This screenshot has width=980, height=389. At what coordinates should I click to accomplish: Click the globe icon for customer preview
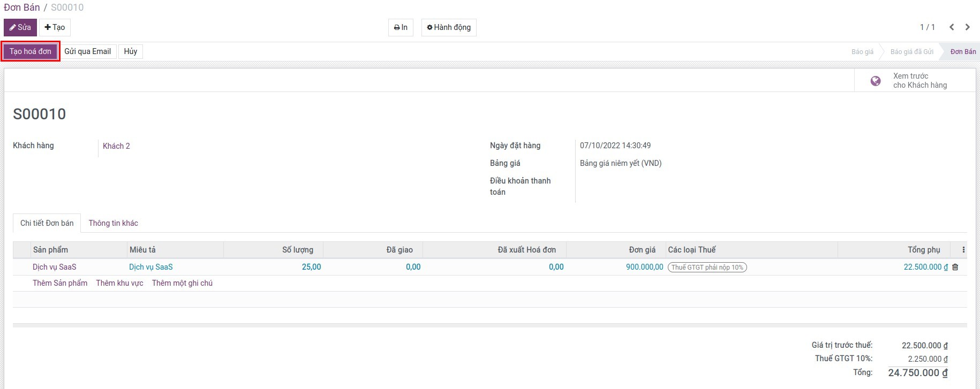pos(876,81)
